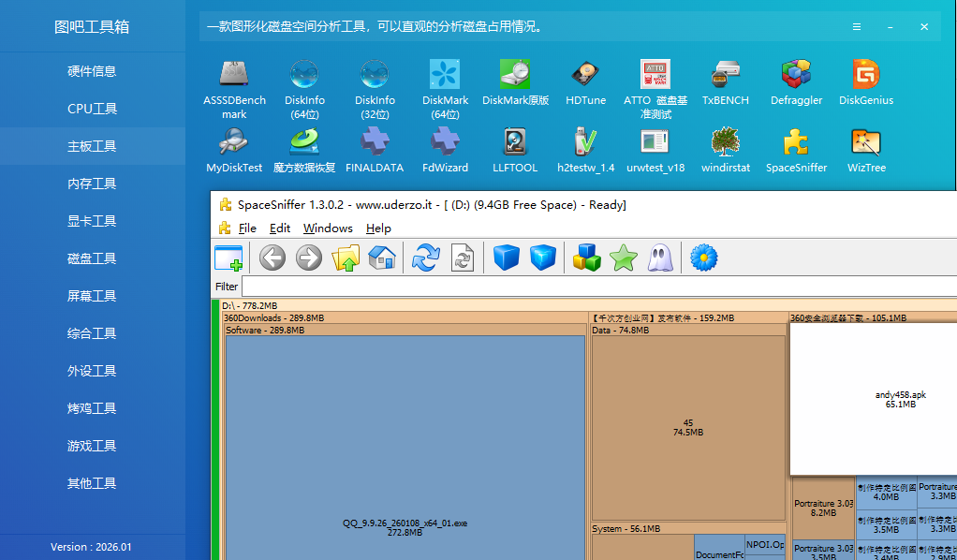The height and width of the screenshot is (560, 957).
Task: Click the green star icon
Action: coord(623,258)
